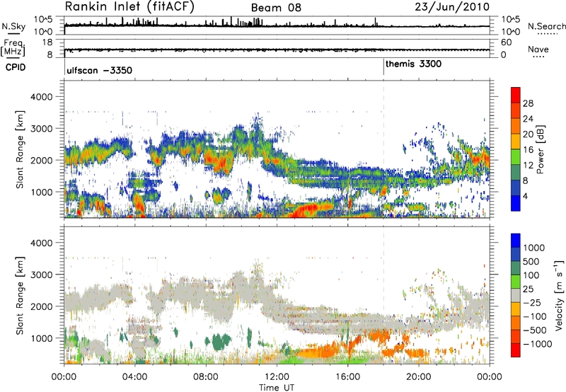
Task: Click the frequency trace plot
Action: (277, 48)
